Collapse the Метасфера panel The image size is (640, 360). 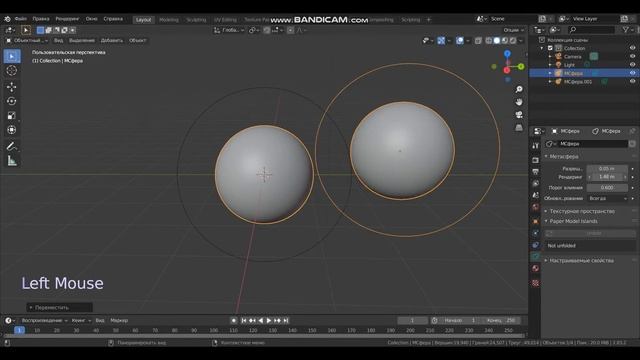tap(563, 157)
